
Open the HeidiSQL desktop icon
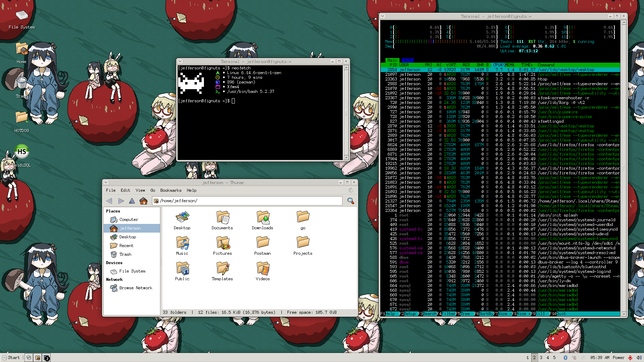coord(22,152)
